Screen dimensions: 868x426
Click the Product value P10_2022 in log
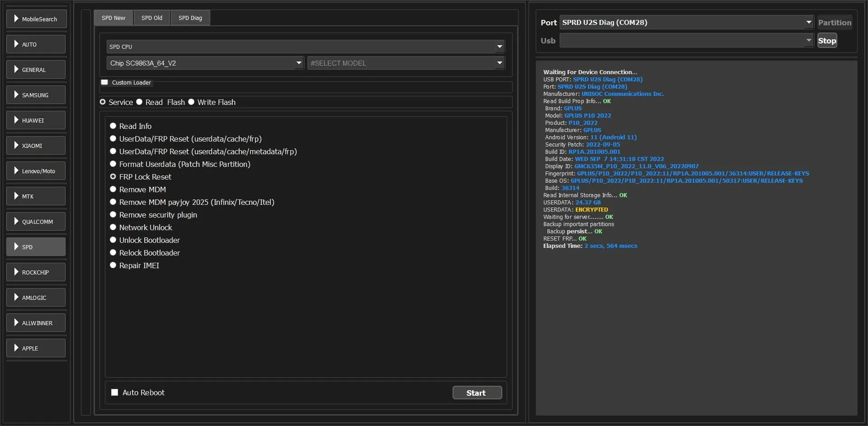click(x=583, y=123)
